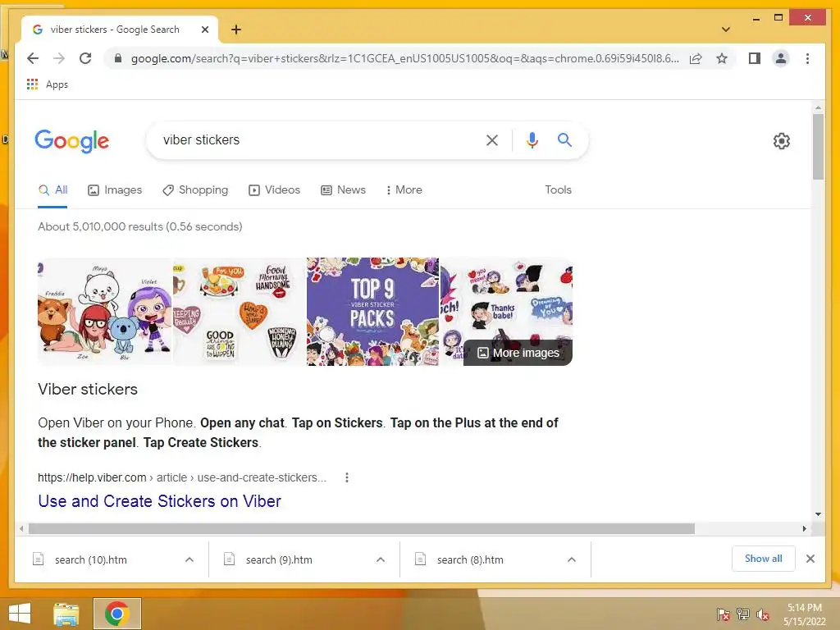Click the vertical scrollbar thumb
The image size is (840, 630).
click(x=818, y=147)
